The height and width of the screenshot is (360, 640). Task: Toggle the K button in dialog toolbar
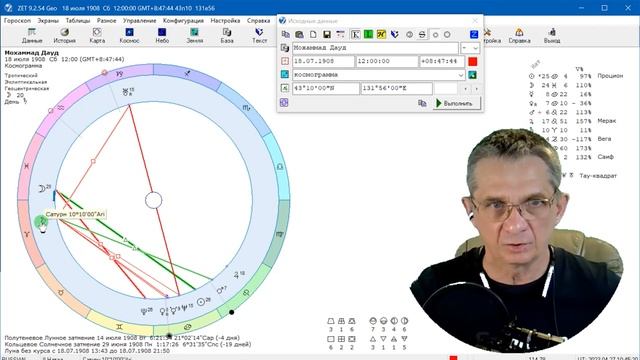(x=356, y=34)
